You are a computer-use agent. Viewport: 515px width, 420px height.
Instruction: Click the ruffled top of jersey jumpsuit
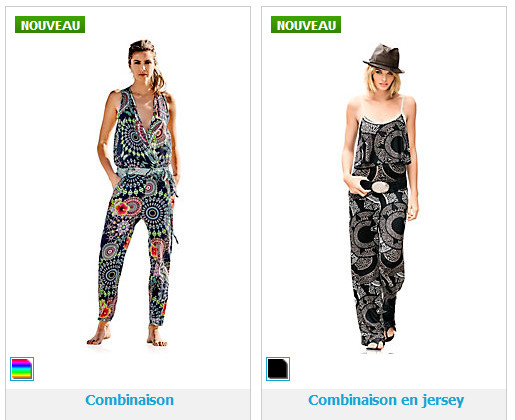click(383, 142)
